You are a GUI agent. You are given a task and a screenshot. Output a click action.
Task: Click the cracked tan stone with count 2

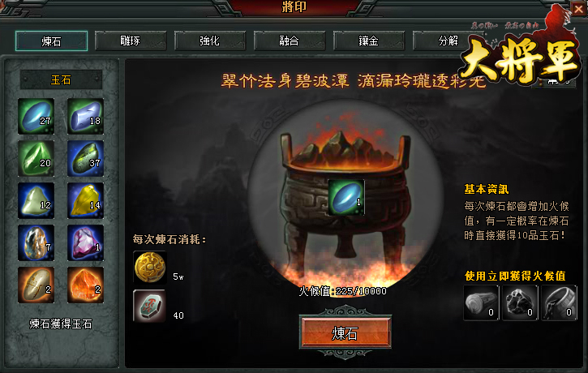pyautogui.click(x=36, y=285)
